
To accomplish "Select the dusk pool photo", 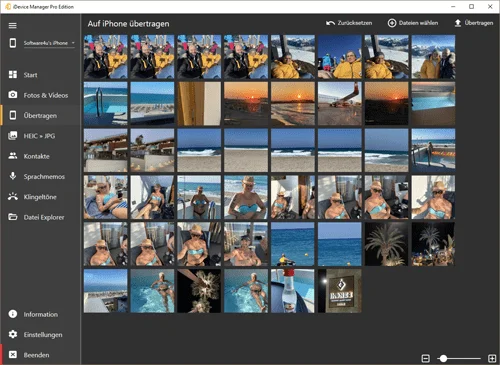I will click(x=433, y=104).
